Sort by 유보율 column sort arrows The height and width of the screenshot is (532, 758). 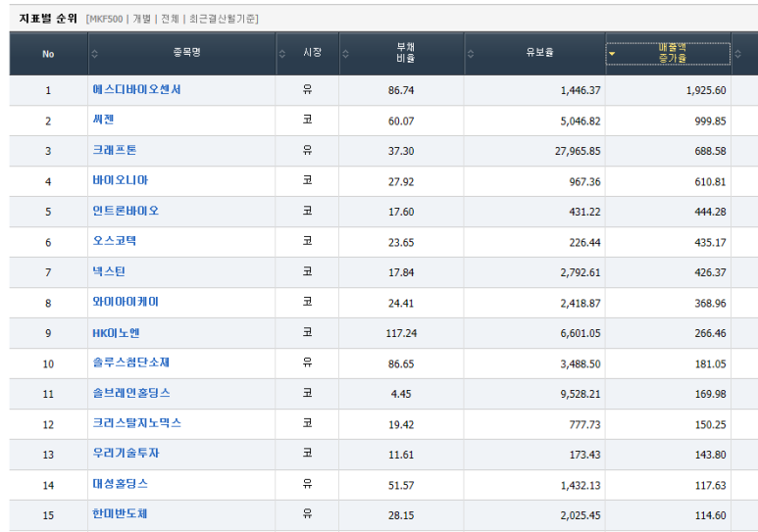[471, 54]
